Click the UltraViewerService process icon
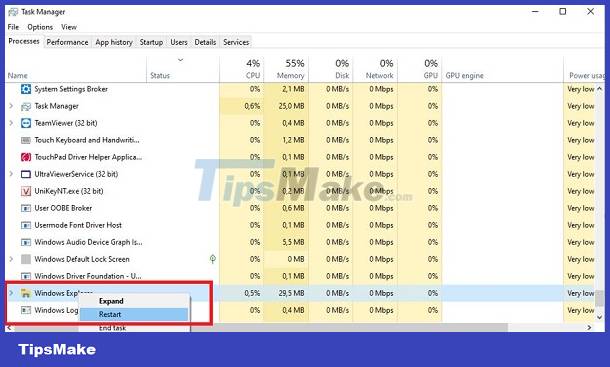 pos(26,174)
